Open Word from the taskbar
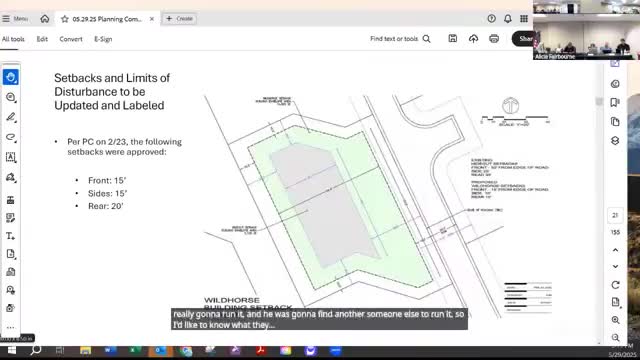640x360 pixels. pyautogui.click(x=110, y=351)
